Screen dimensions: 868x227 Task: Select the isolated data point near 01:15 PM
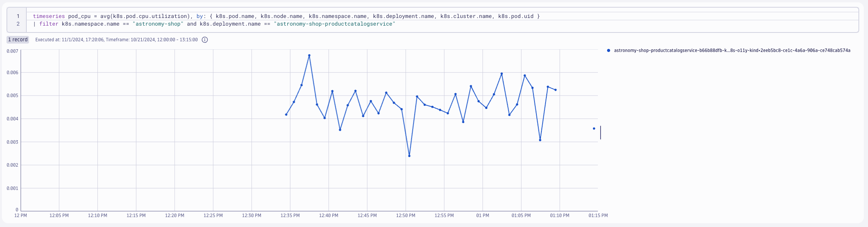tap(594, 128)
